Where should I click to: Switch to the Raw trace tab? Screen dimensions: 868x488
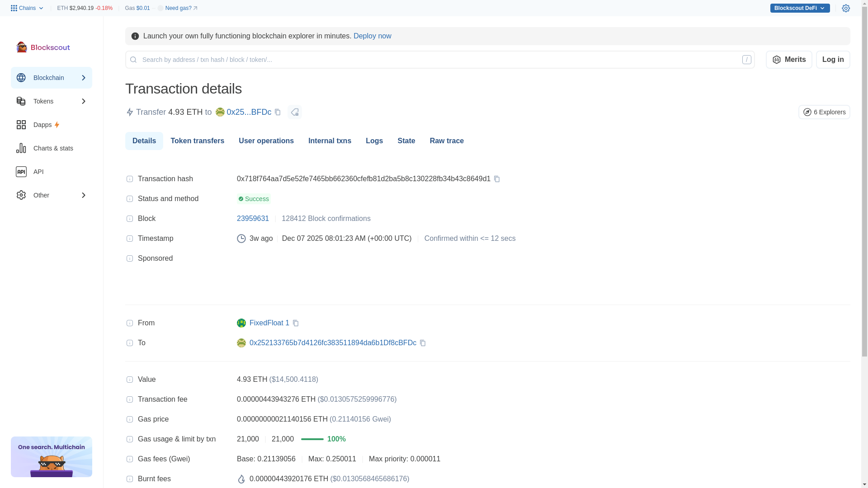[x=447, y=141]
